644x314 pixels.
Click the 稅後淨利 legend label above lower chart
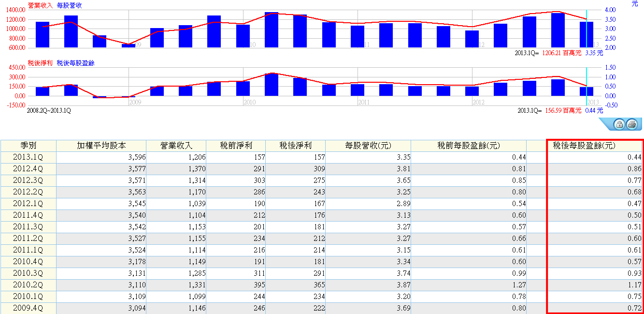click(x=40, y=63)
